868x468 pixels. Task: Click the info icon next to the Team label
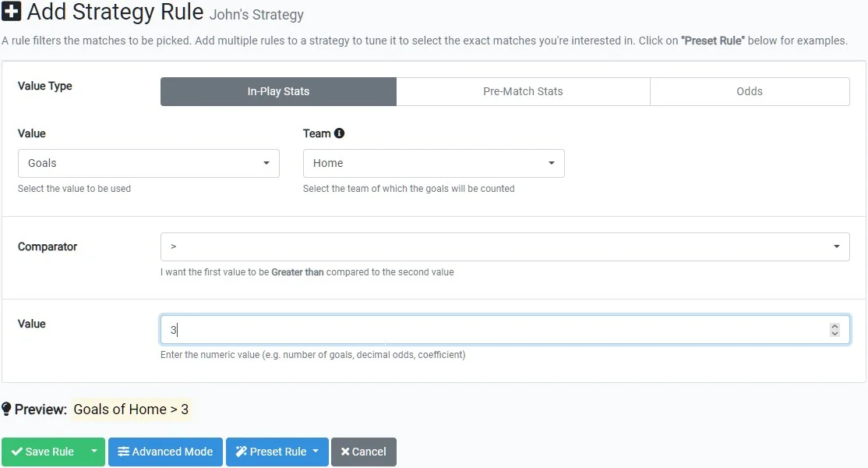click(340, 133)
